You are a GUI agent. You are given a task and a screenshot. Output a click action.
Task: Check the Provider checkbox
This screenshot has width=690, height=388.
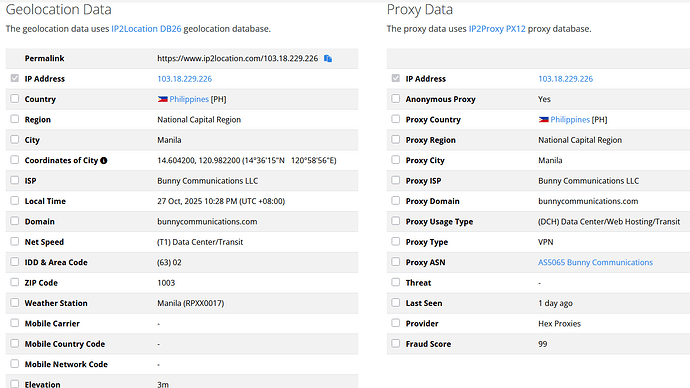(396, 323)
